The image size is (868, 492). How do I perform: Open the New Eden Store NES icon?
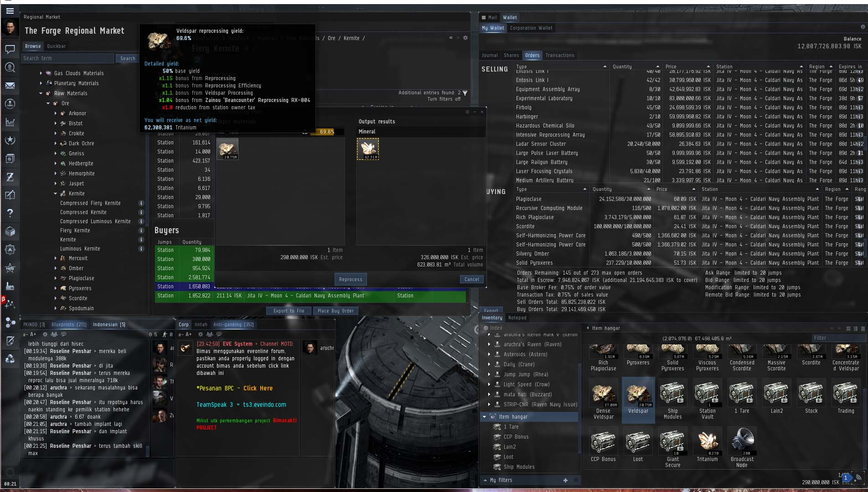coord(10,268)
